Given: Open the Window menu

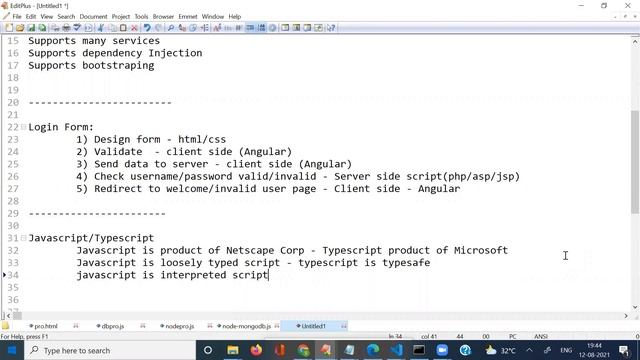Looking at the screenshot, I should point(213,17).
